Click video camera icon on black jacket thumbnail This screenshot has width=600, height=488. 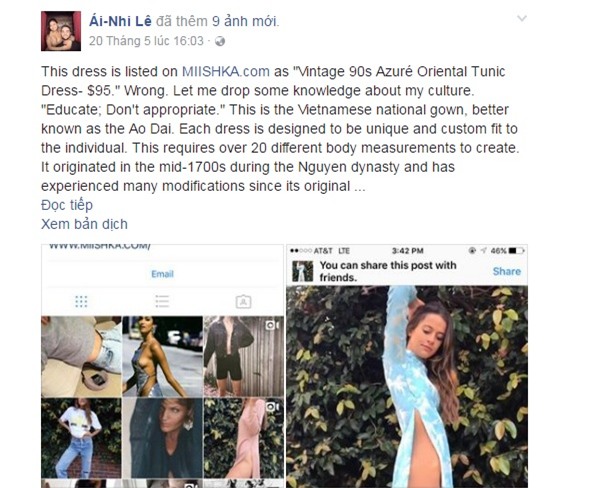pyautogui.click(x=272, y=325)
